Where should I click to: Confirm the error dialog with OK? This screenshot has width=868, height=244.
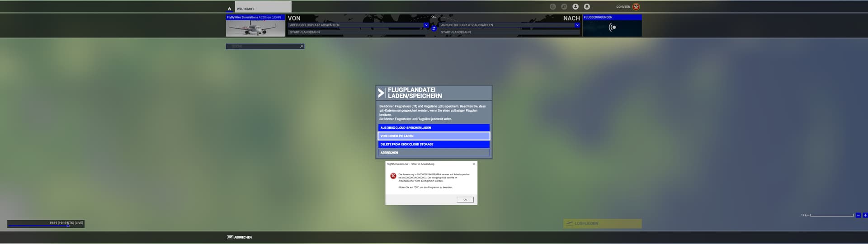465,200
